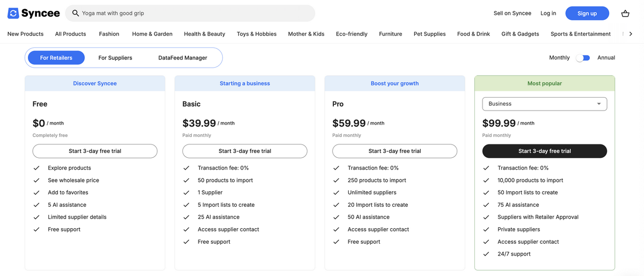Click the Most popular header
Image resolution: width=644 pixels, height=276 pixels.
click(545, 83)
